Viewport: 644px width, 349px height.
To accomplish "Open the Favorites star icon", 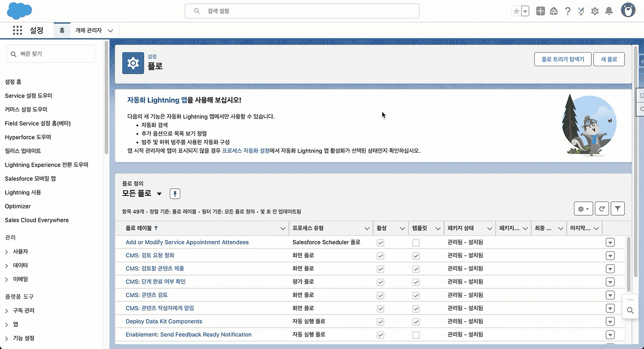I will pyautogui.click(x=516, y=11).
